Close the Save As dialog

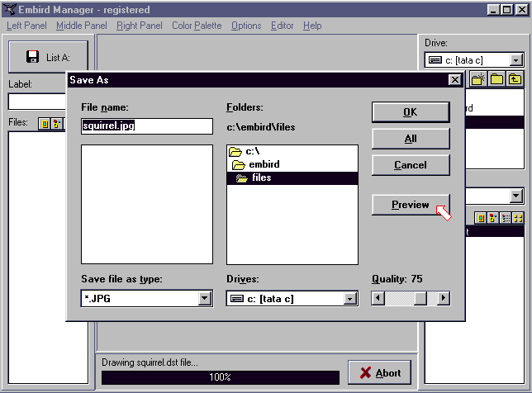pyautogui.click(x=454, y=80)
